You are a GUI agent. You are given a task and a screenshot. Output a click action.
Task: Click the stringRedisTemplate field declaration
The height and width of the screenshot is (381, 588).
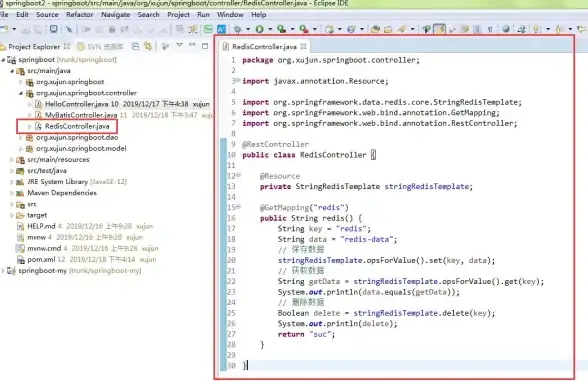tap(366, 186)
